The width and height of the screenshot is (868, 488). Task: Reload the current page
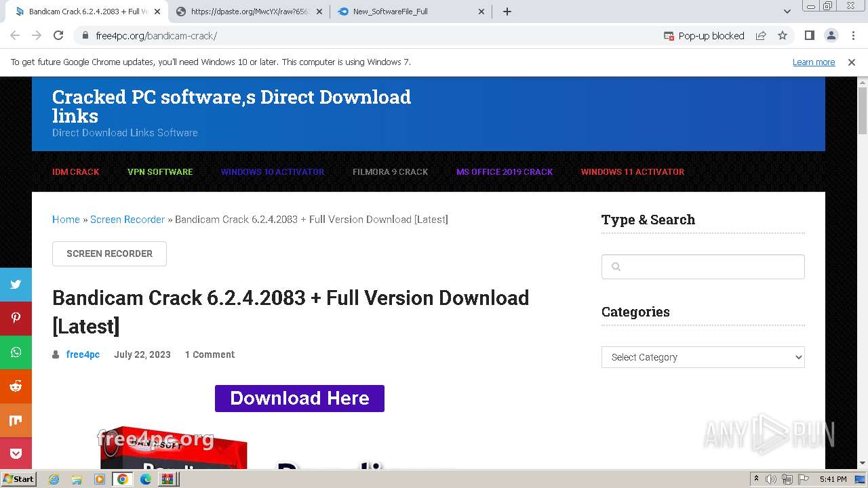[58, 36]
